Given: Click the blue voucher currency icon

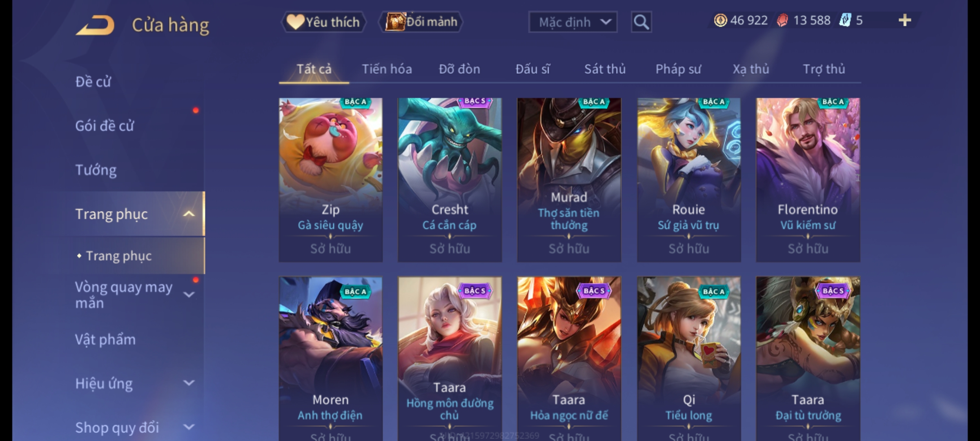Looking at the screenshot, I should (845, 20).
